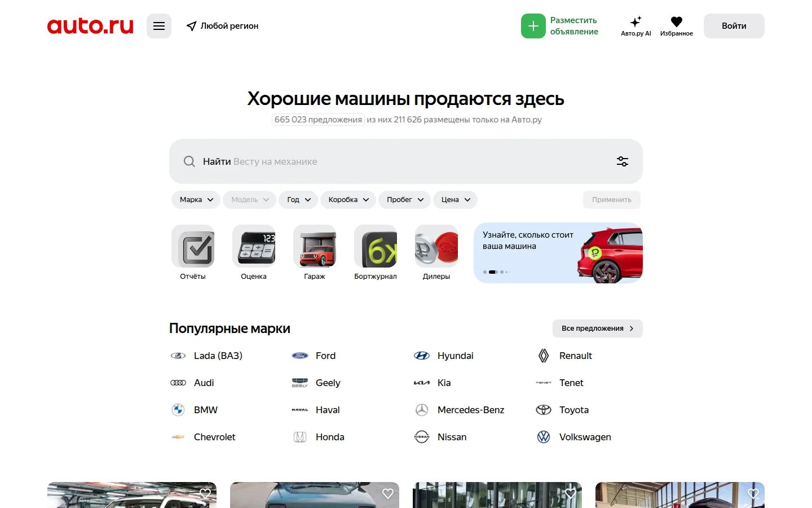Expand the Цена dropdown

pos(456,200)
